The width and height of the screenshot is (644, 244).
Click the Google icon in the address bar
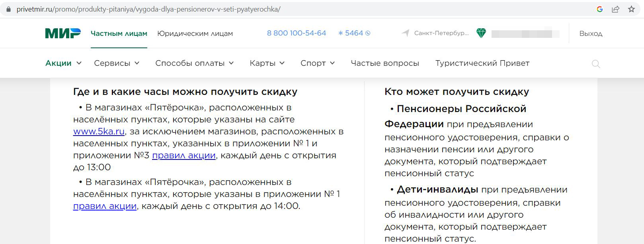[x=600, y=9]
